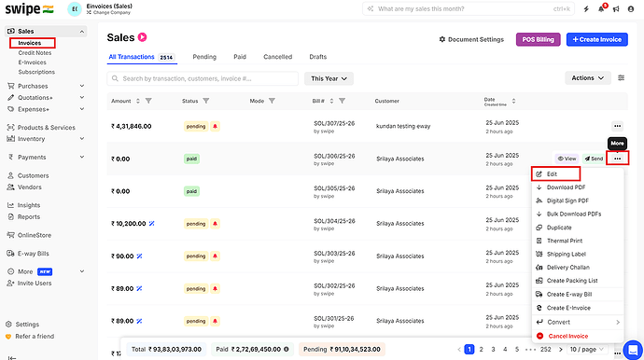
Task: Select Create E-way Bill option
Action: coord(578,295)
